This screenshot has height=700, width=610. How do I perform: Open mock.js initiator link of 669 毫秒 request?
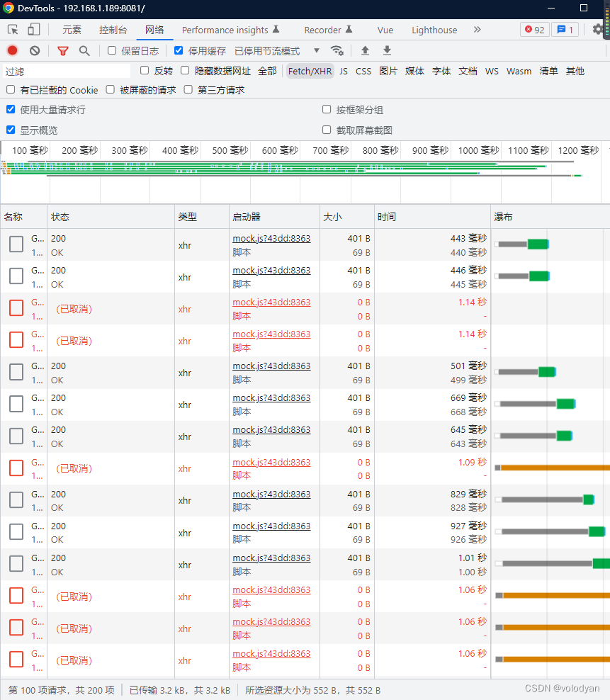[x=271, y=397]
